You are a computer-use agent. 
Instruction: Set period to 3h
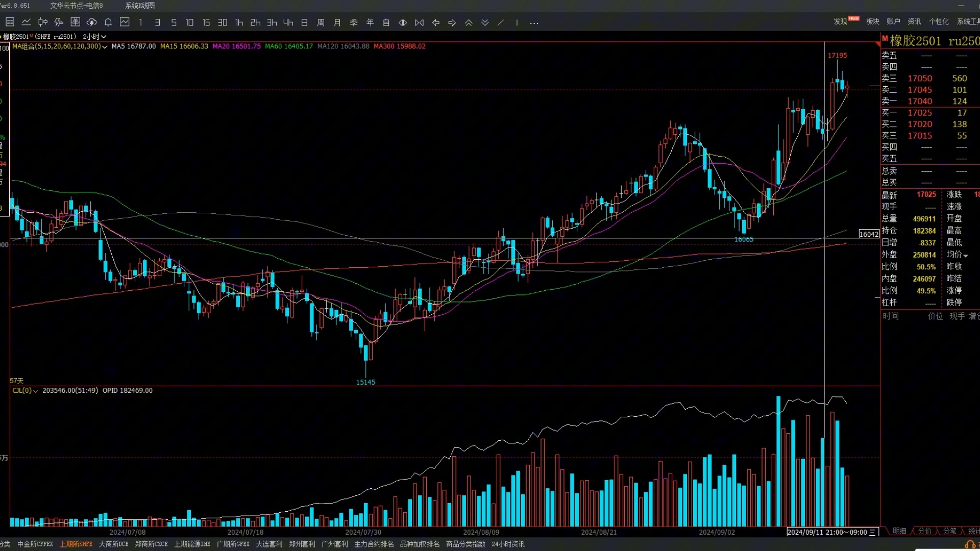coord(272,22)
